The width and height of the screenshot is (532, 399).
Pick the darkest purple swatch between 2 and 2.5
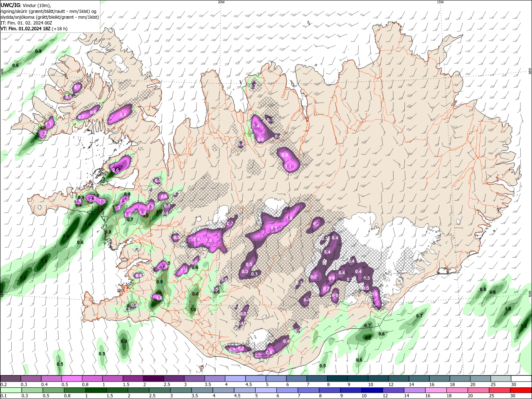click(153, 379)
